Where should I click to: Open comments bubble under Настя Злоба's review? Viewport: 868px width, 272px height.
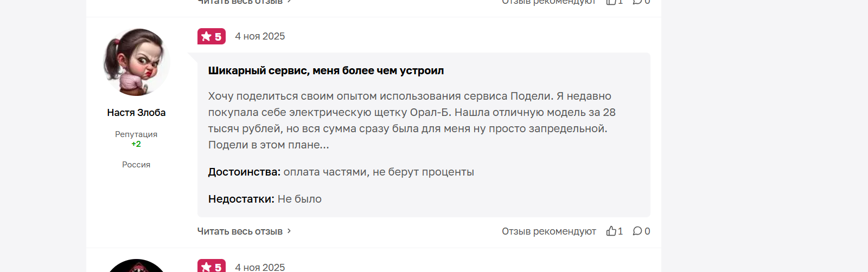coord(637,231)
